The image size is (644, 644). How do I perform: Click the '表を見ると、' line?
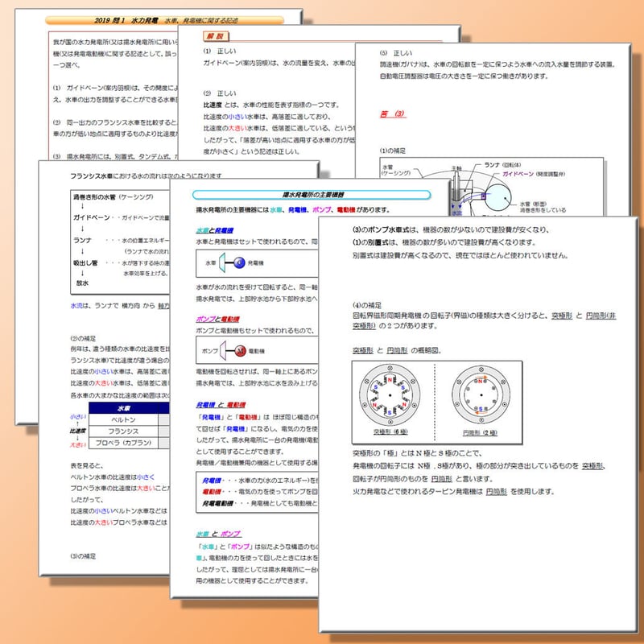click(x=87, y=466)
